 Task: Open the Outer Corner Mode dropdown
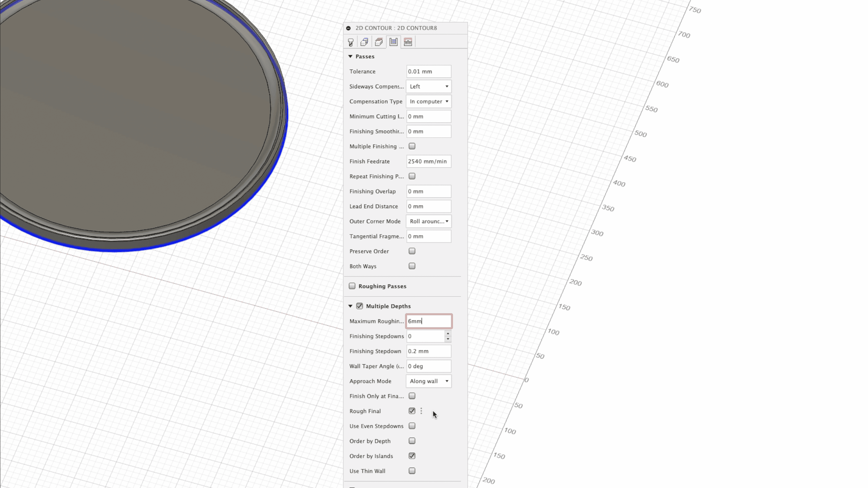tap(428, 221)
